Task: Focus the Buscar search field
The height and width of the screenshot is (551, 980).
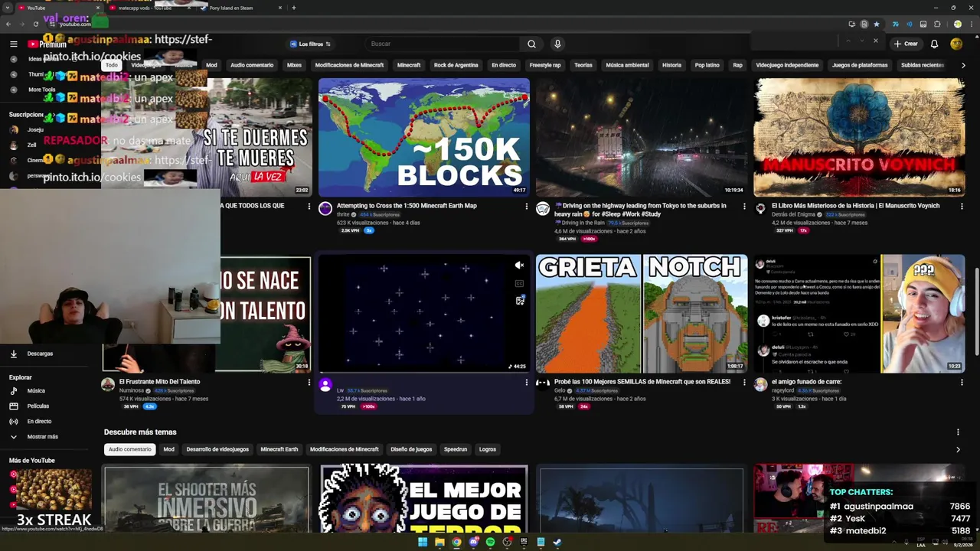Action: 443,44
